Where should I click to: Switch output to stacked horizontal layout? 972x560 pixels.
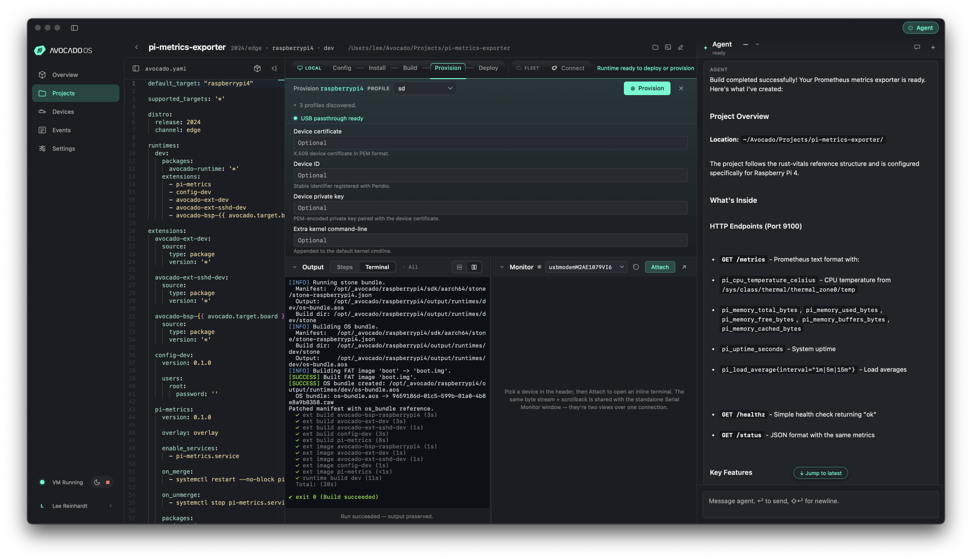[x=459, y=267]
